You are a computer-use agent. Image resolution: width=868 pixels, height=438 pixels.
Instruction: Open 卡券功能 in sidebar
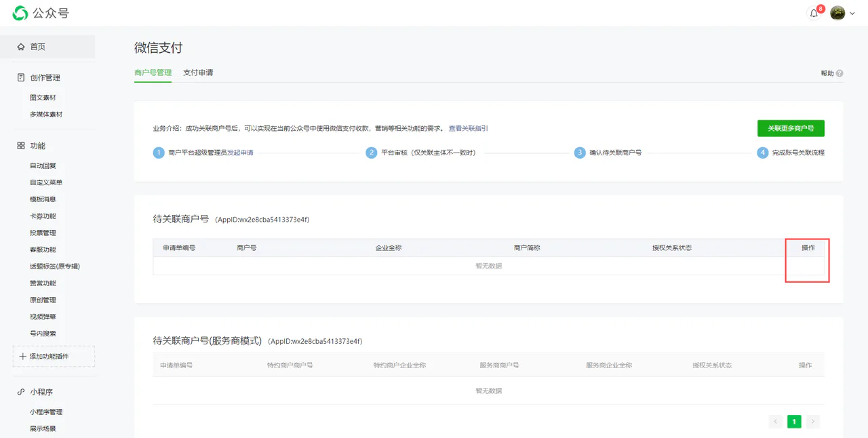click(x=43, y=216)
